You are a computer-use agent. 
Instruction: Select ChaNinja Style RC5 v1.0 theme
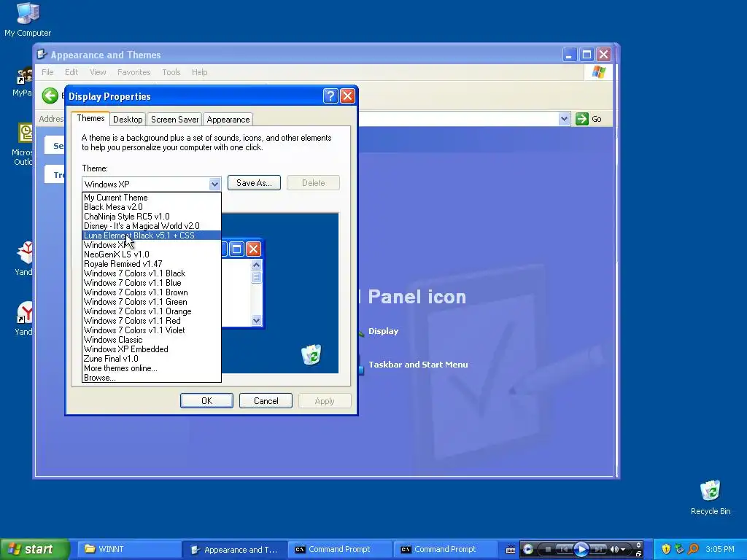[x=152, y=216]
